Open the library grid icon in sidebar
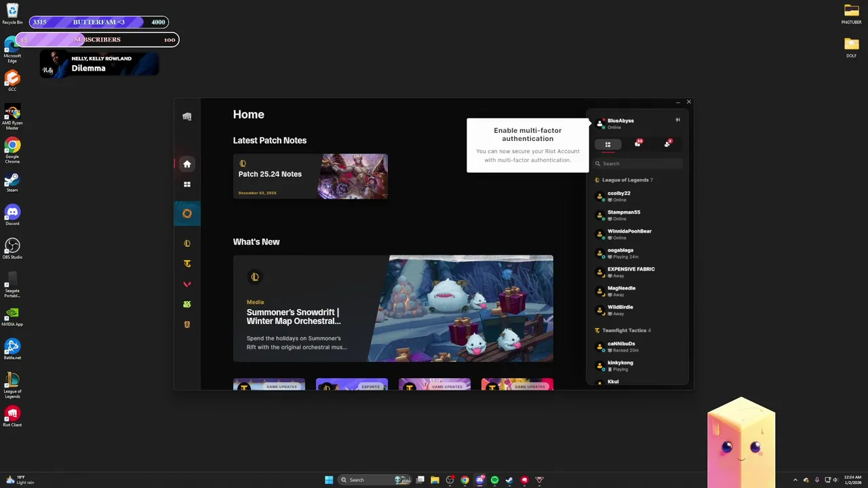The height and width of the screenshot is (488, 868). [187, 184]
